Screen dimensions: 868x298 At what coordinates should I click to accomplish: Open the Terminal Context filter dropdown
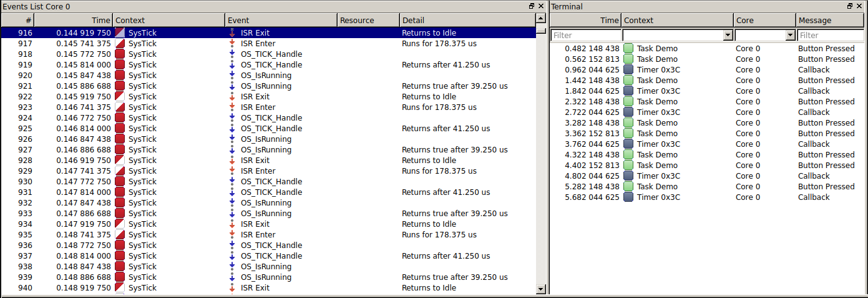tap(728, 36)
